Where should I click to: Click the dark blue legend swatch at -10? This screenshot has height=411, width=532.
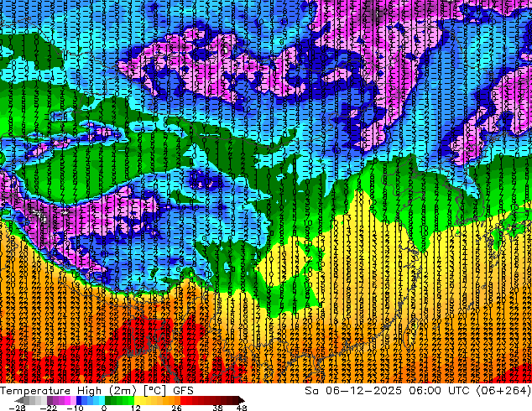tap(79, 400)
